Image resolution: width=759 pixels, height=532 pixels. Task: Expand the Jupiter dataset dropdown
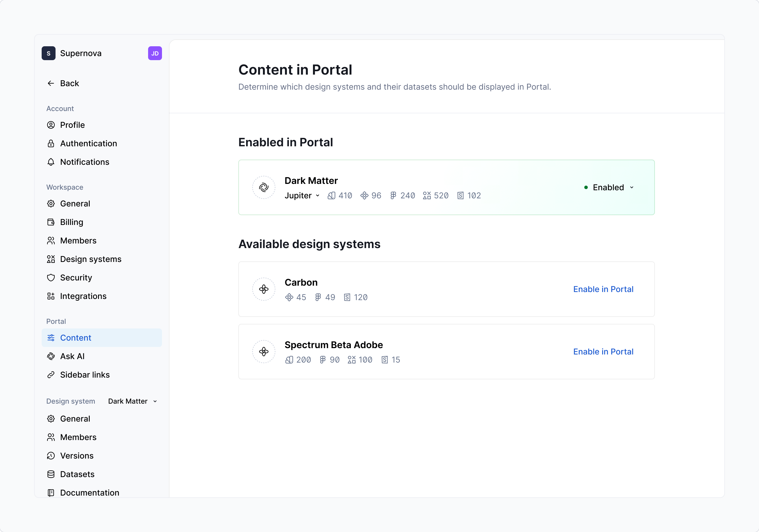pyautogui.click(x=302, y=196)
